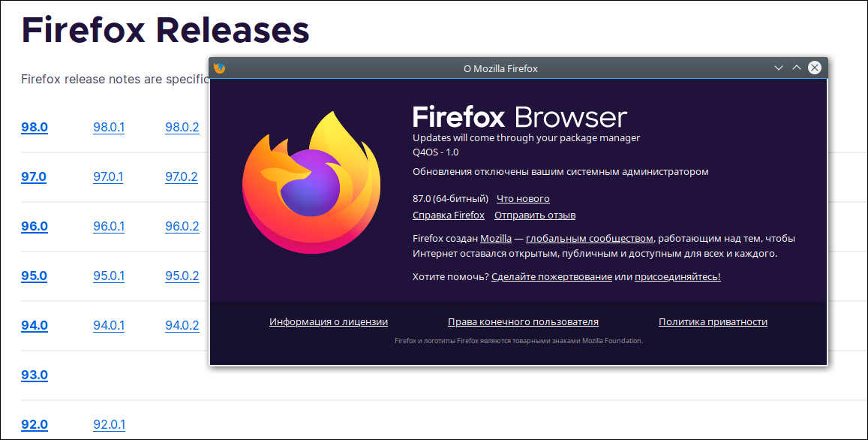This screenshot has width=868, height=440.
Task: Open the 97.0.2 release notes link
Action: [182, 176]
